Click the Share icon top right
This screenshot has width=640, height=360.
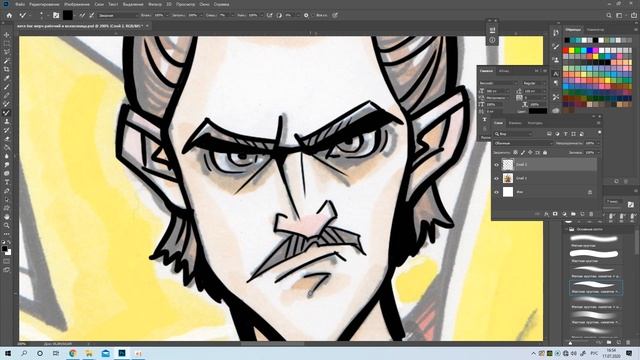pyautogui.click(x=633, y=15)
